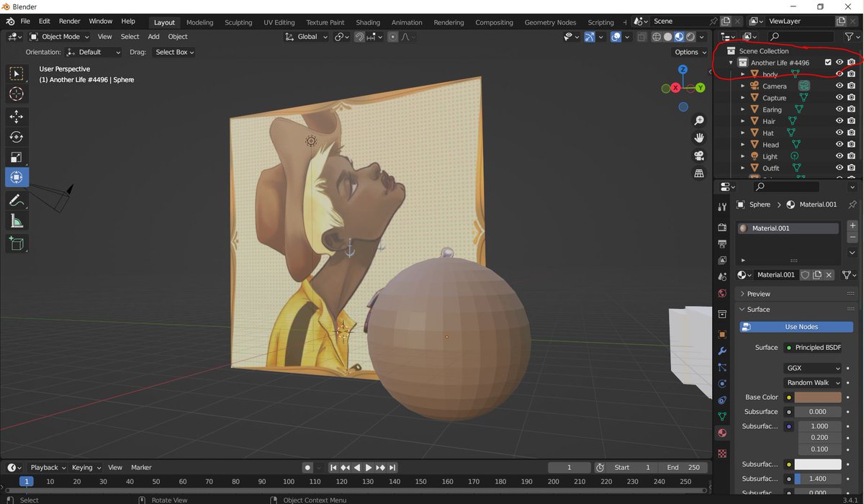The image size is (864, 504).
Task: Select the Measure tool
Action: pos(17,222)
